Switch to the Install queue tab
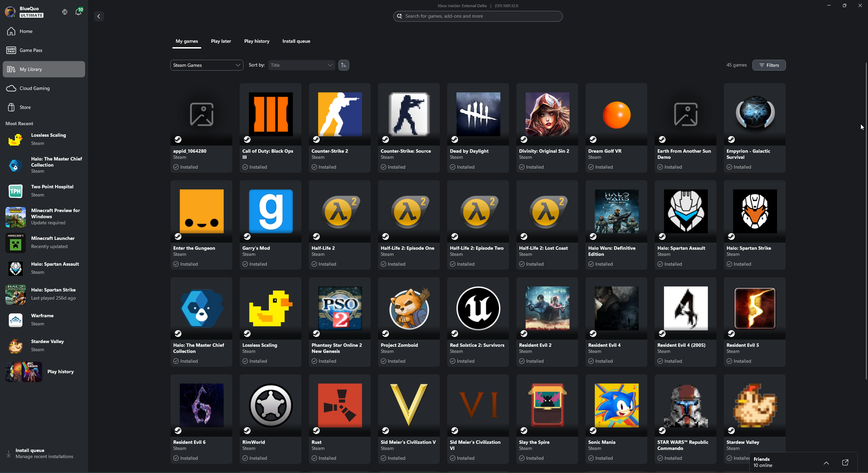868x473 pixels. (296, 41)
